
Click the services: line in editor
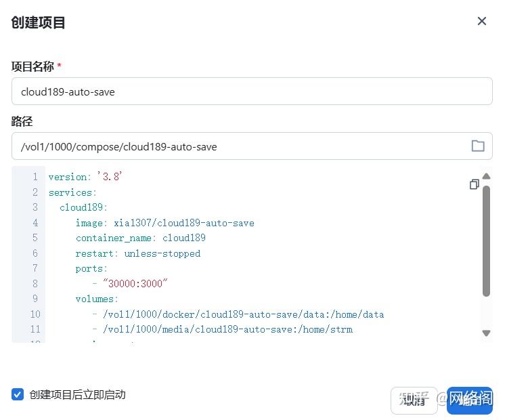coord(72,192)
